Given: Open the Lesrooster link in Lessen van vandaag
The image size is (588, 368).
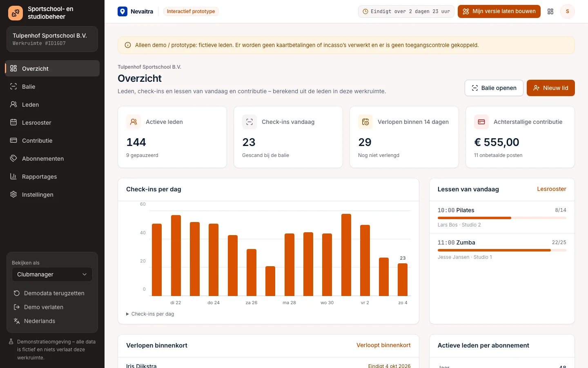Looking at the screenshot, I should pos(551,189).
